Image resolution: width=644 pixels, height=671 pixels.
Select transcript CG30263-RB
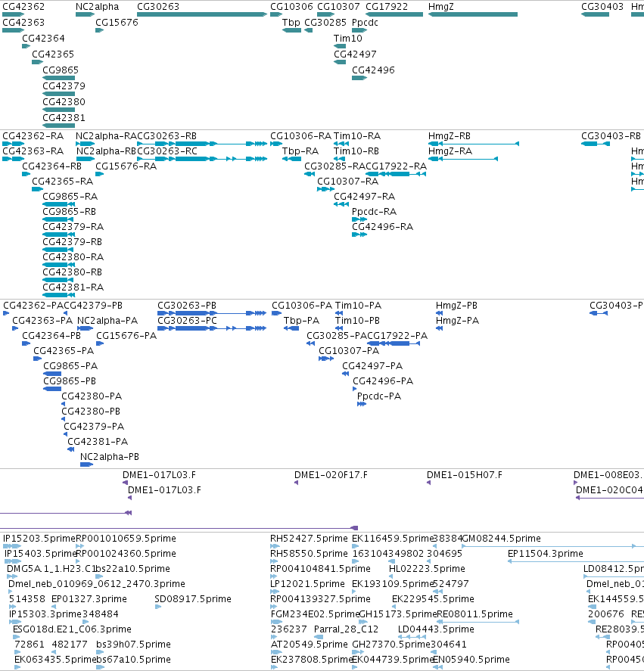click(166, 136)
